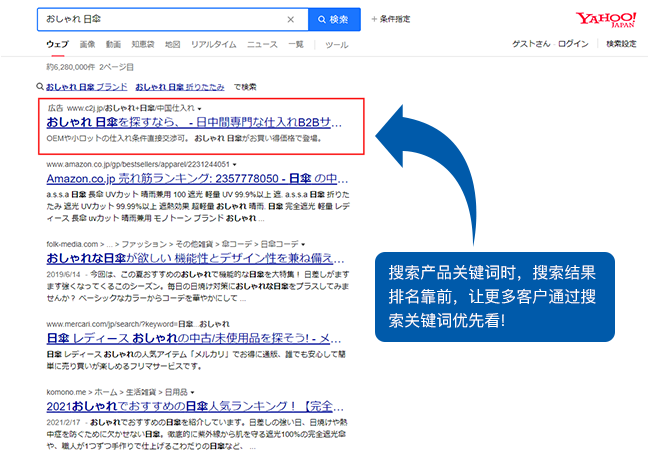
Task: Expand the dropdown arrow beside c2j.jp ad URL
Action: (x=200, y=106)
